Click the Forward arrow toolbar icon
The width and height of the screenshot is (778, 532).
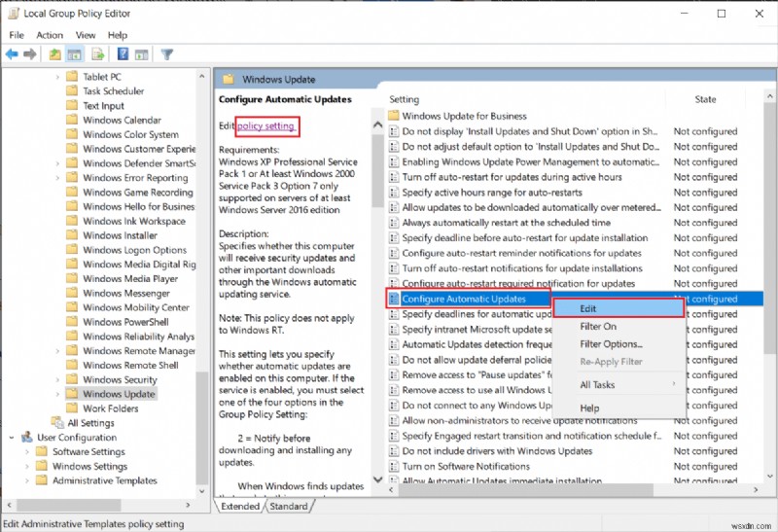click(30, 54)
